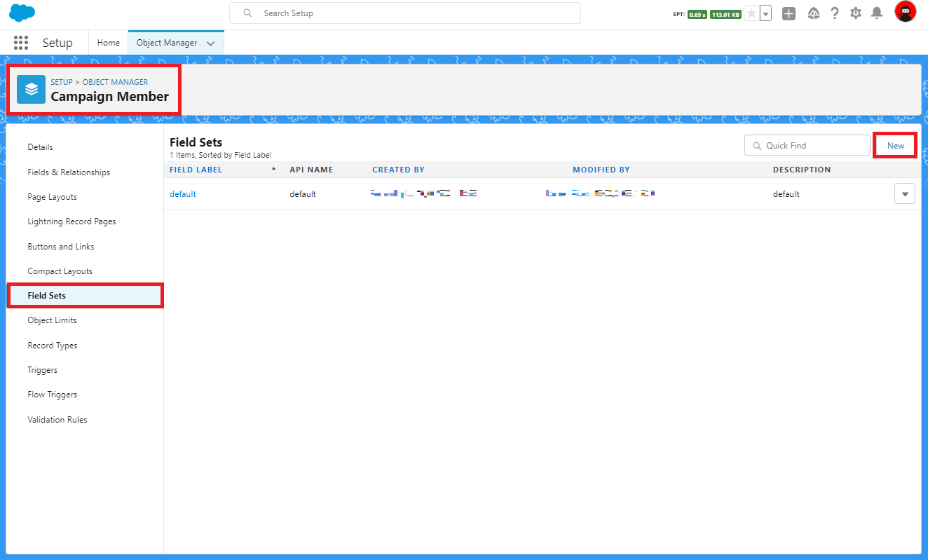
Task: Open the App Launcher waffle grid
Action: pos(20,43)
